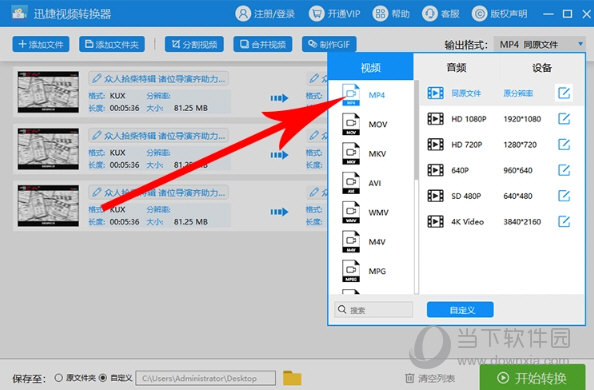Select the MOV format icon
The height and width of the screenshot is (390, 594).
pos(351,124)
